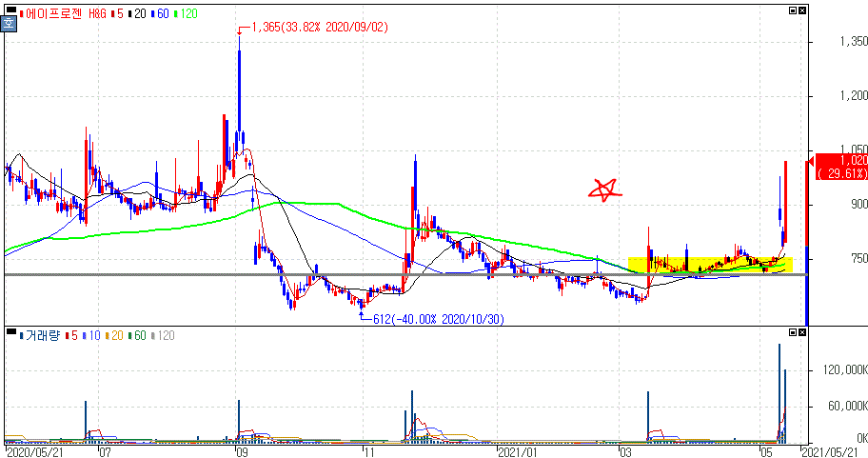Select the volume 10-day average legend
868x458 pixels.
[91, 335]
